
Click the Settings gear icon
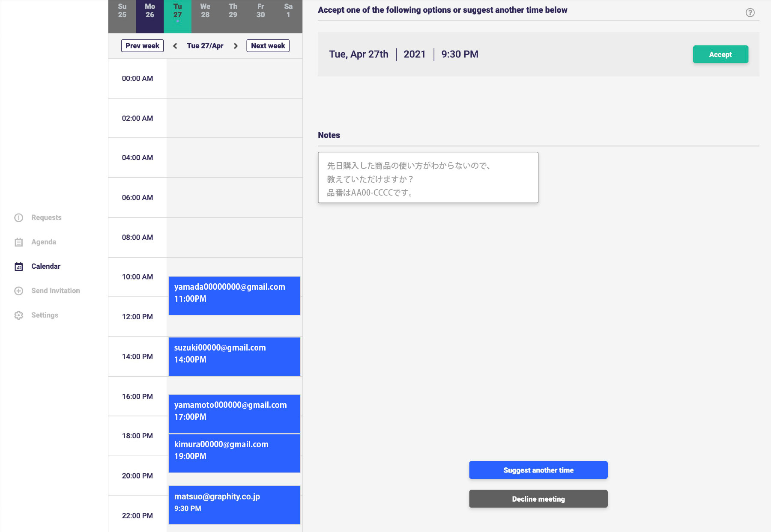click(x=19, y=315)
